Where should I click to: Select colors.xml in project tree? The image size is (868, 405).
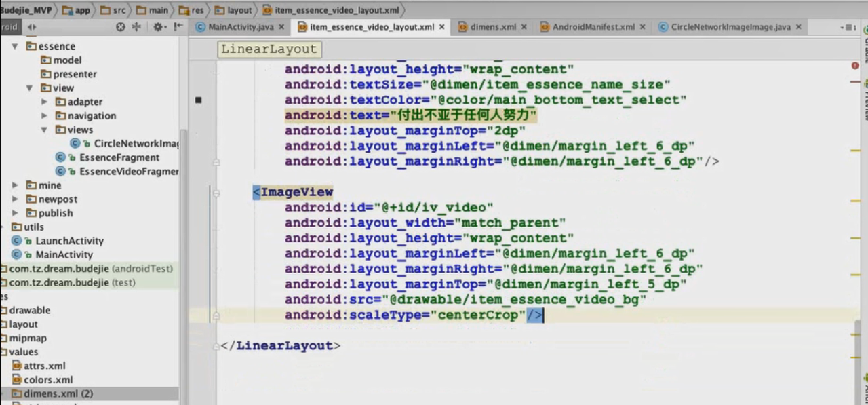tap(47, 380)
